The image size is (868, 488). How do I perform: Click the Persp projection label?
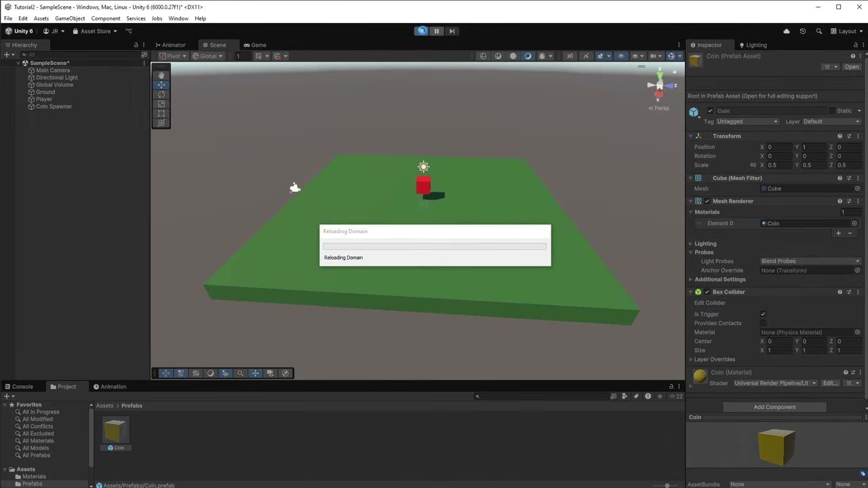659,108
